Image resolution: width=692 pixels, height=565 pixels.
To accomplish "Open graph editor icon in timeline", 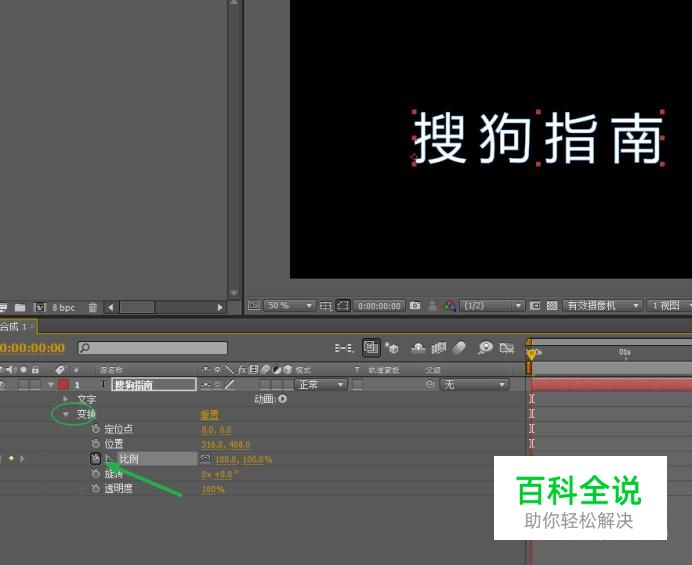I will point(507,348).
